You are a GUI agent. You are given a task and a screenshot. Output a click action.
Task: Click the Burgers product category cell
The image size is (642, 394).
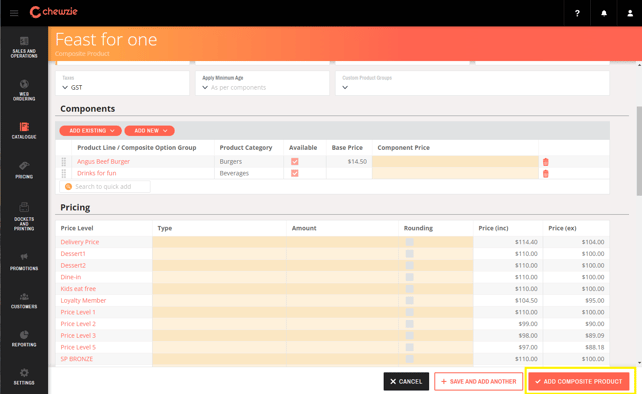[x=249, y=161]
